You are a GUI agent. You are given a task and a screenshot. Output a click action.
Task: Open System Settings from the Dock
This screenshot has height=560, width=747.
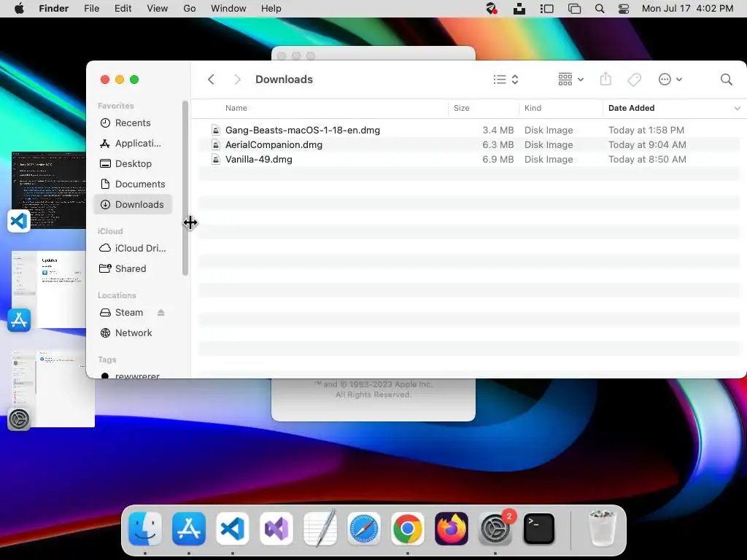pyautogui.click(x=495, y=529)
